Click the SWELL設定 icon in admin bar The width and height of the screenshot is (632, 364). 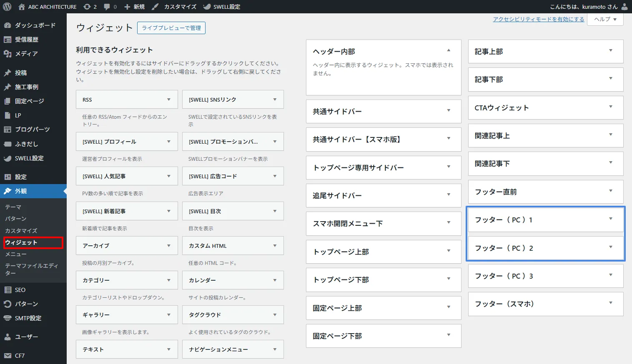(x=207, y=7)
